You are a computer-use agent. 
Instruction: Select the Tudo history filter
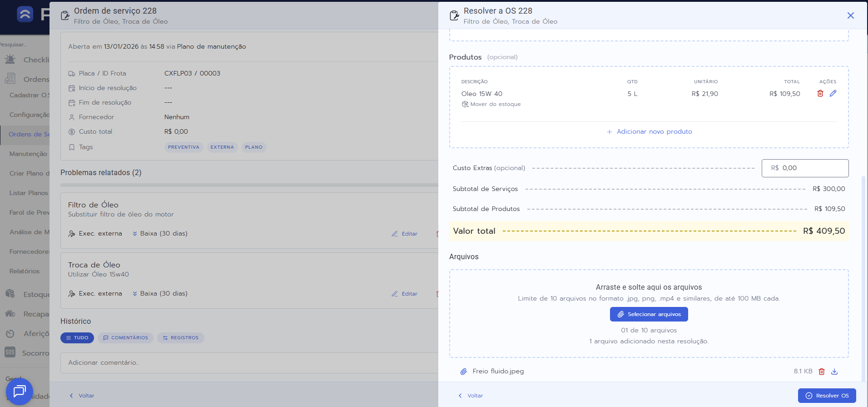click(x=77, y=338)
